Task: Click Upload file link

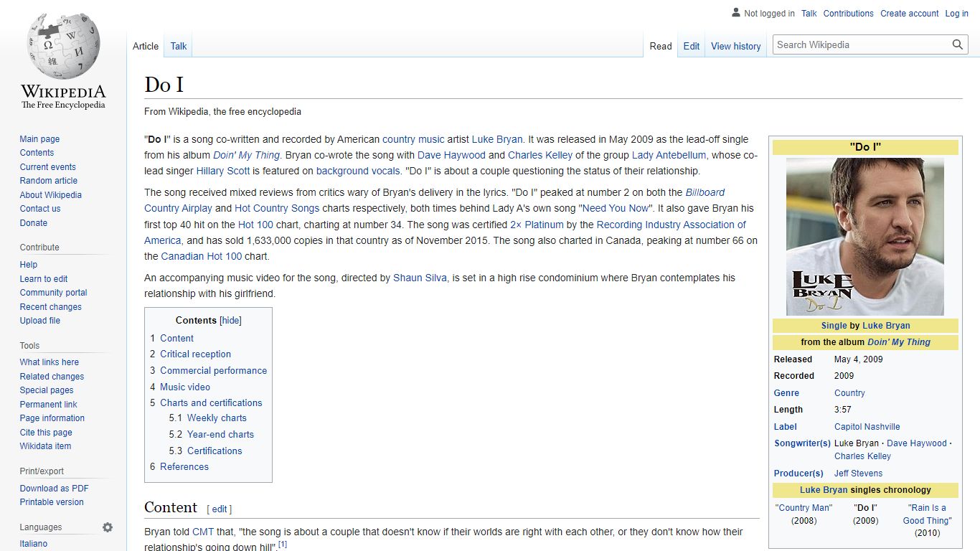Action: pos(40,321)
